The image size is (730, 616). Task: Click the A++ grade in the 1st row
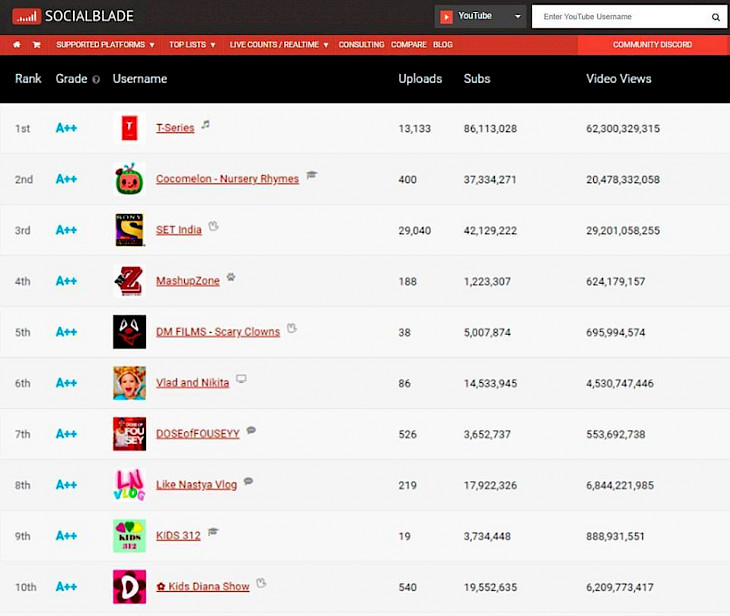tap(66, 128)
